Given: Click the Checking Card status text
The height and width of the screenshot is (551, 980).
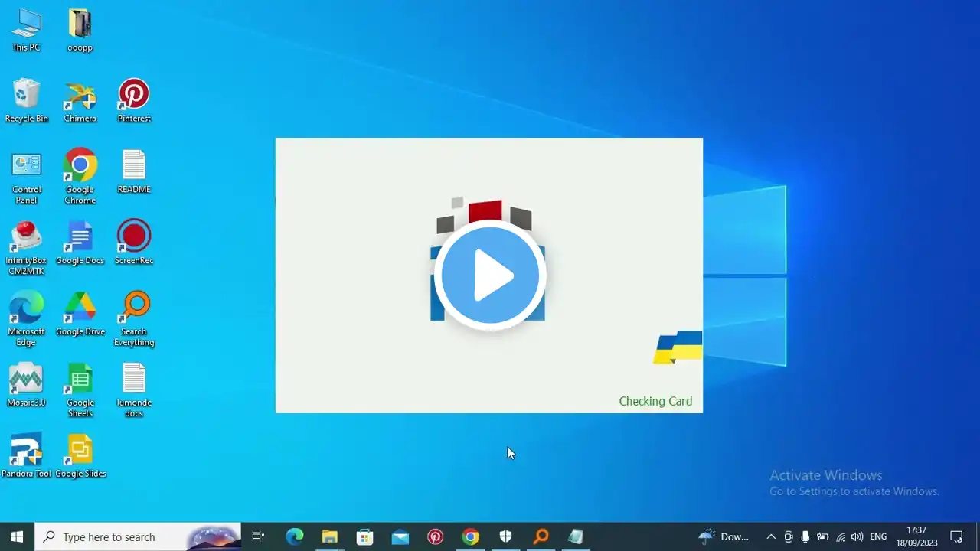Looking at the screenshot, I should pyautogui.click(x=655, y=401).
